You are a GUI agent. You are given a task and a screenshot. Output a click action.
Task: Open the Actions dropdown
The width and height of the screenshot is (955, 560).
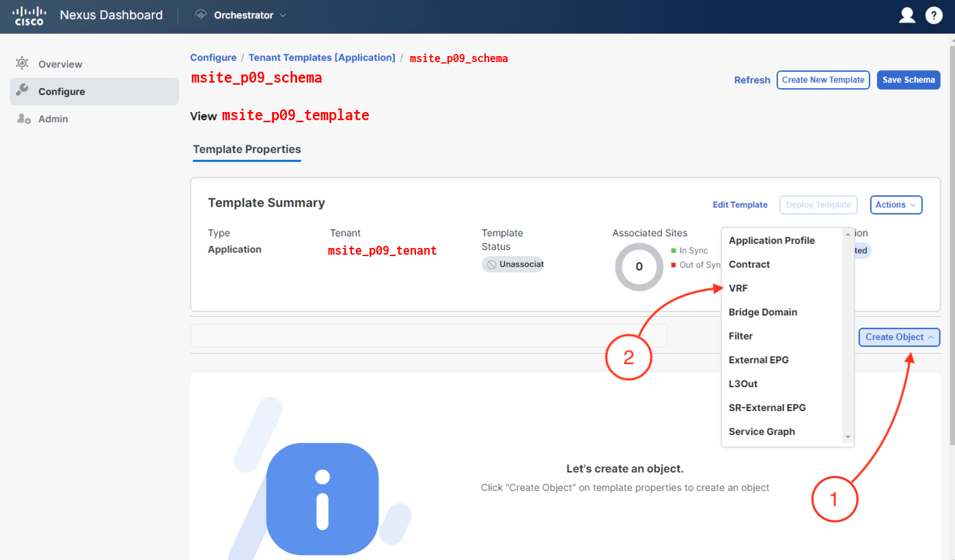[x=896, y=205]
